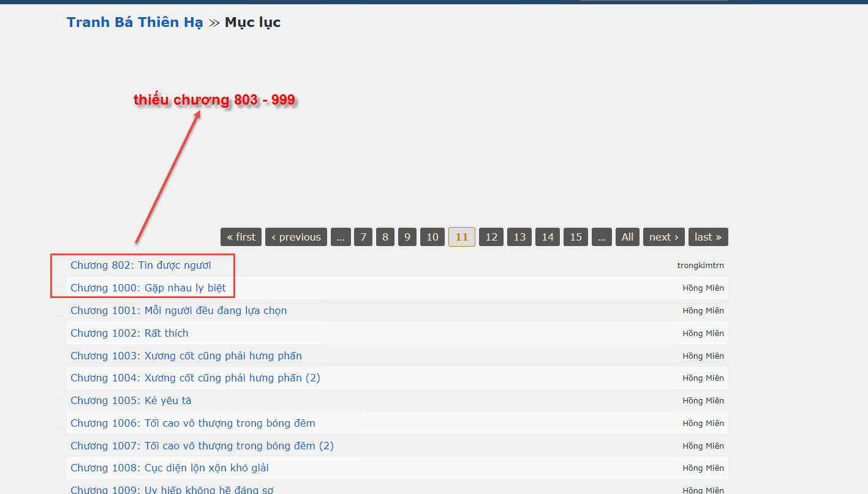The image size is (868, 494).
Task: Jump to the last page
Action: (708, 237)
